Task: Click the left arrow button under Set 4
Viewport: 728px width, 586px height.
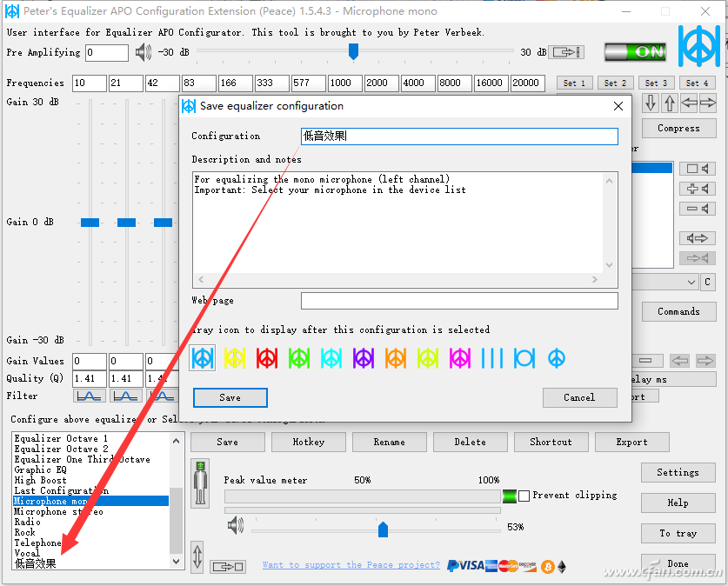Action: coord(689,103)
